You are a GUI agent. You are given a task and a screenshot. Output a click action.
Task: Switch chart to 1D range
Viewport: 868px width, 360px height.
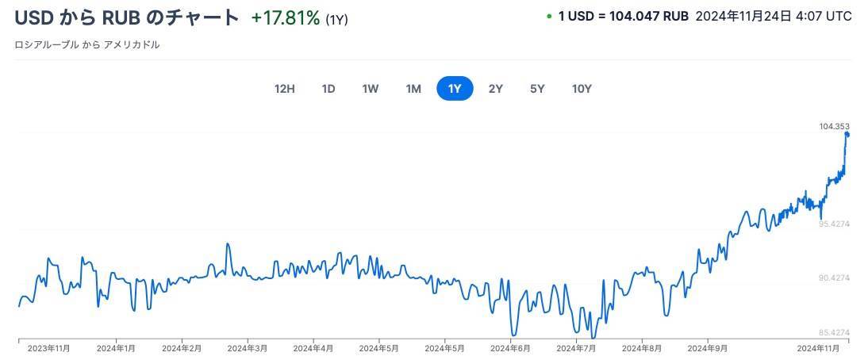coord(328,89)
